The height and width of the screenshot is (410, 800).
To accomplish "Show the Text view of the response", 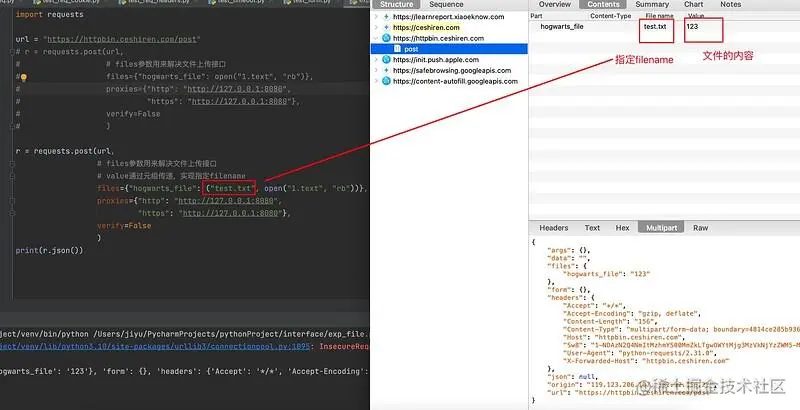I will (x=592, y=228).
